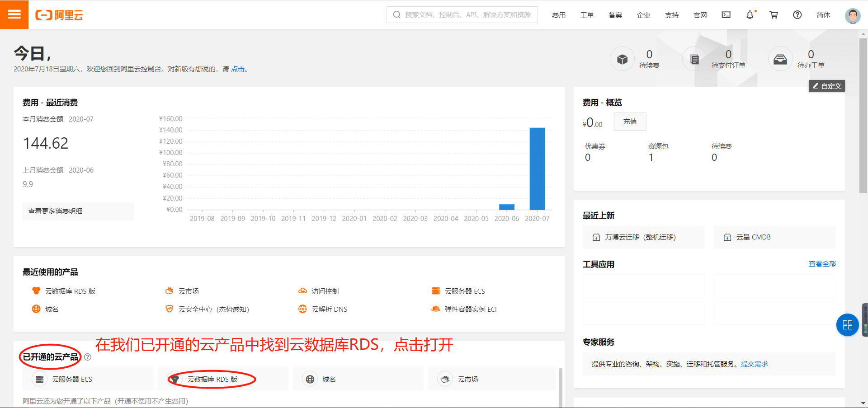Open 万博云迁移 (整机迁移) item
Screen dimensions: 868x408
click(x=643, y=237)
